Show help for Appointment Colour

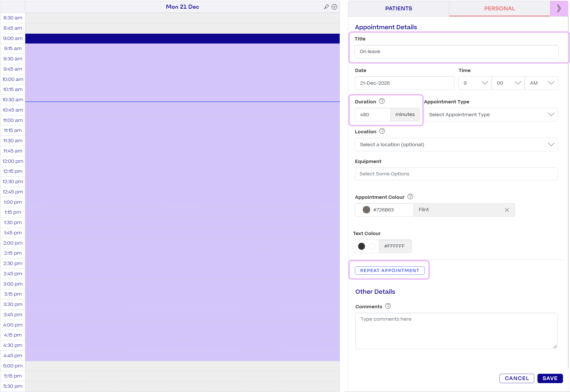[410, 196]
